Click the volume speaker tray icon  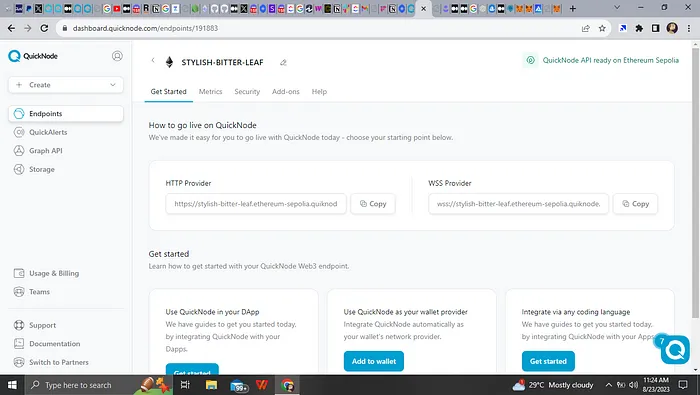[633, 385]
